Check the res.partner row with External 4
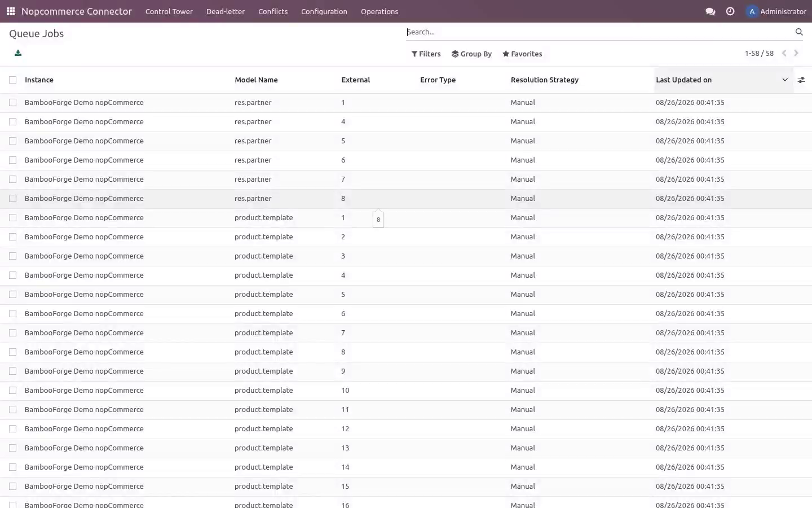Image resolution: width=812 pixels, height=508 pixels. pos(12,122)
